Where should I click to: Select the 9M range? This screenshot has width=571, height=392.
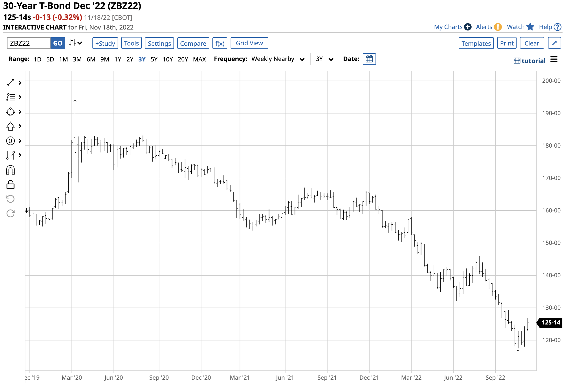pyautogui.click(x=105, y=59)
